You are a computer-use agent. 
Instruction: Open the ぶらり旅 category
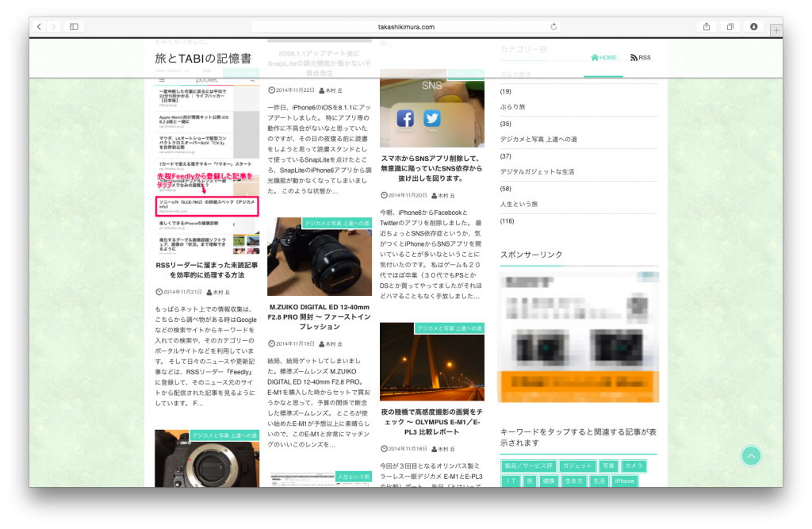tap(513, 107)
